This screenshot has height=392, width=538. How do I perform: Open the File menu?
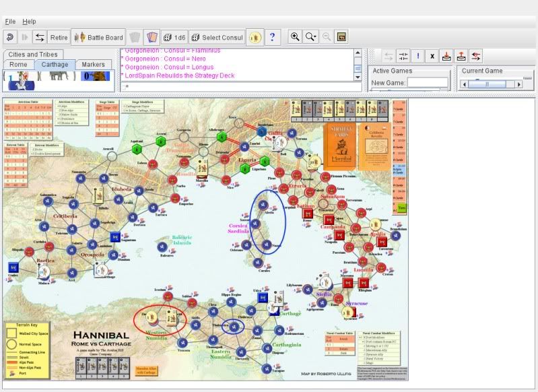pos(10,22)
